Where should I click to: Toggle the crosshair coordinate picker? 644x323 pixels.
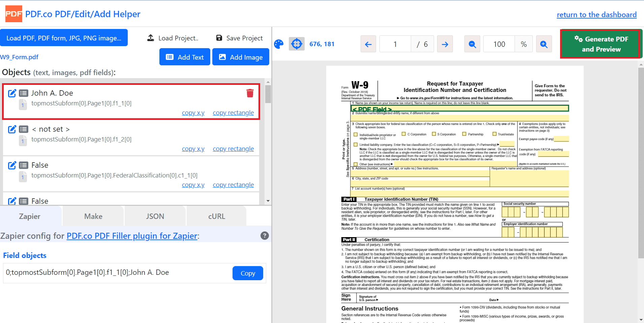point(297,44)
